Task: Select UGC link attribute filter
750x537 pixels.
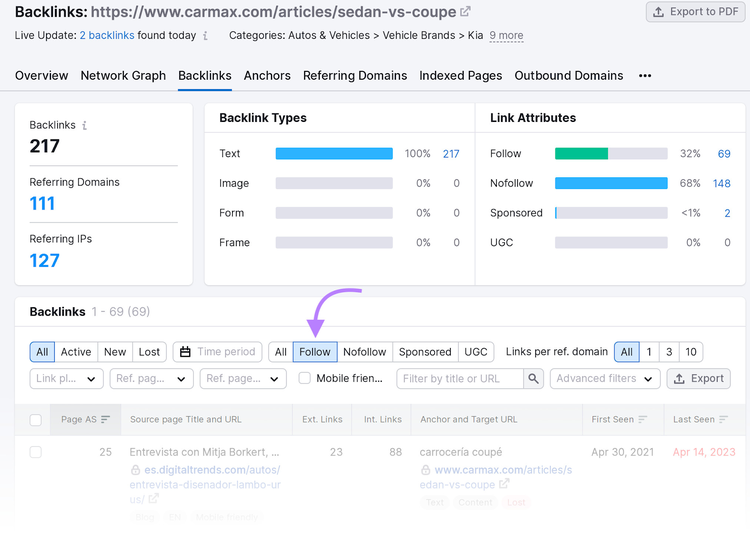Action: point(476,352)
